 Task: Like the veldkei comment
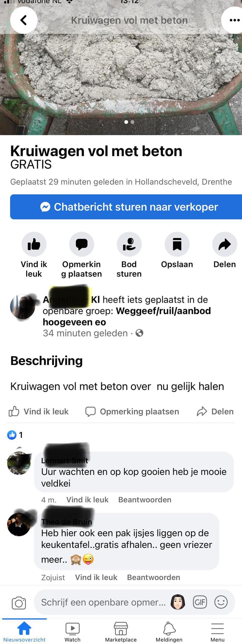coord(87,500)
